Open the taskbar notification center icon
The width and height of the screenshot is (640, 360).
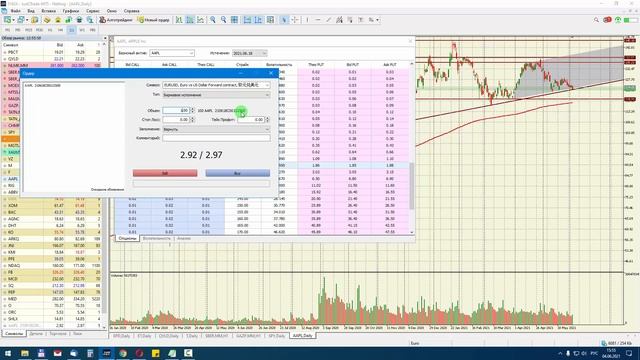[x=629, y=353]
